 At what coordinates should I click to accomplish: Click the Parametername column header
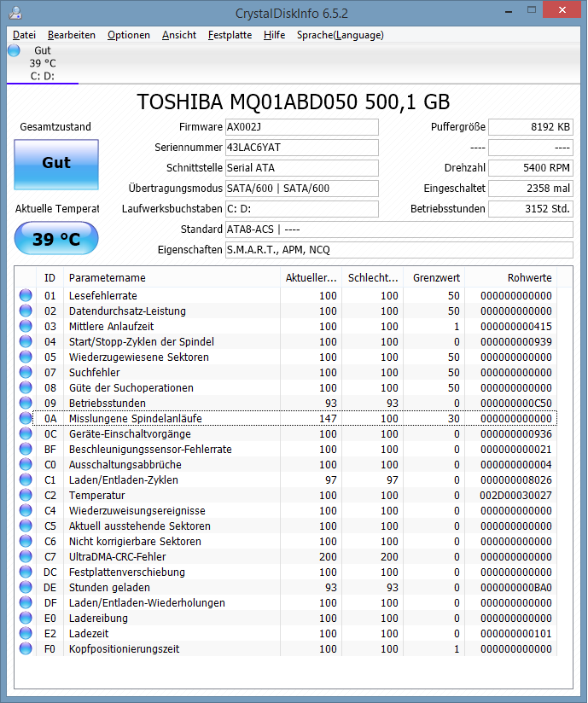(172, 277)
